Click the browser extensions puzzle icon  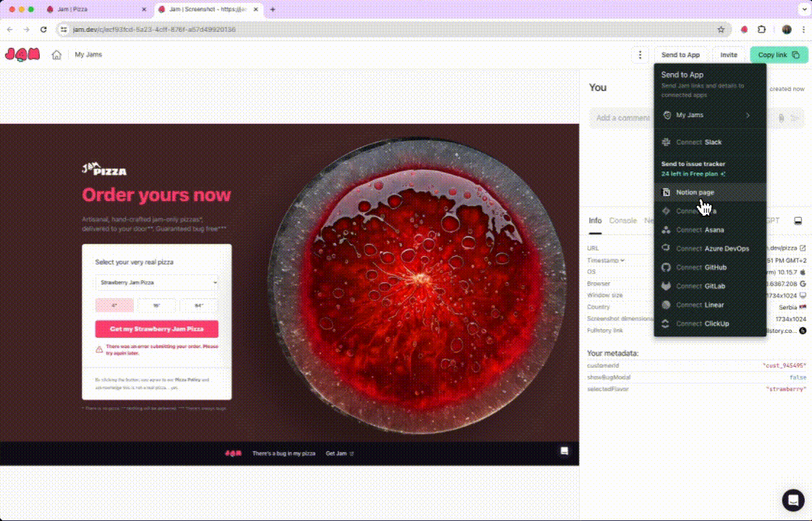[x=761, y=30]
